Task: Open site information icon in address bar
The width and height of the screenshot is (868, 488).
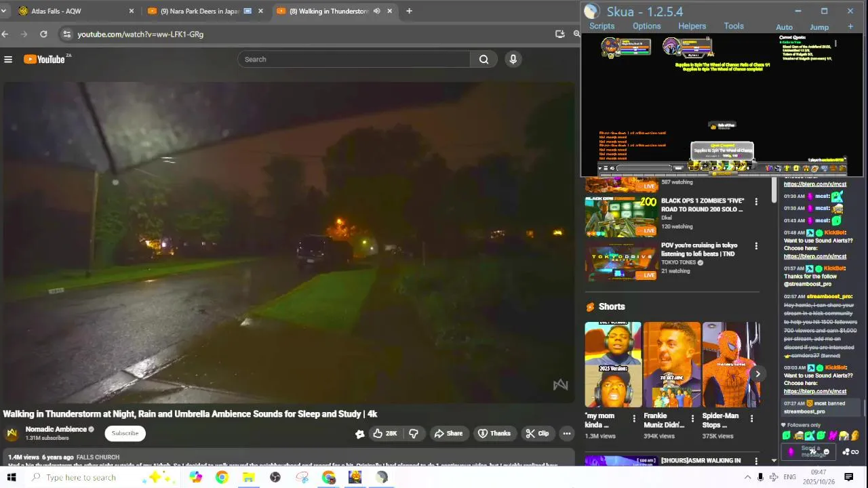Action: tap(66, 34)
